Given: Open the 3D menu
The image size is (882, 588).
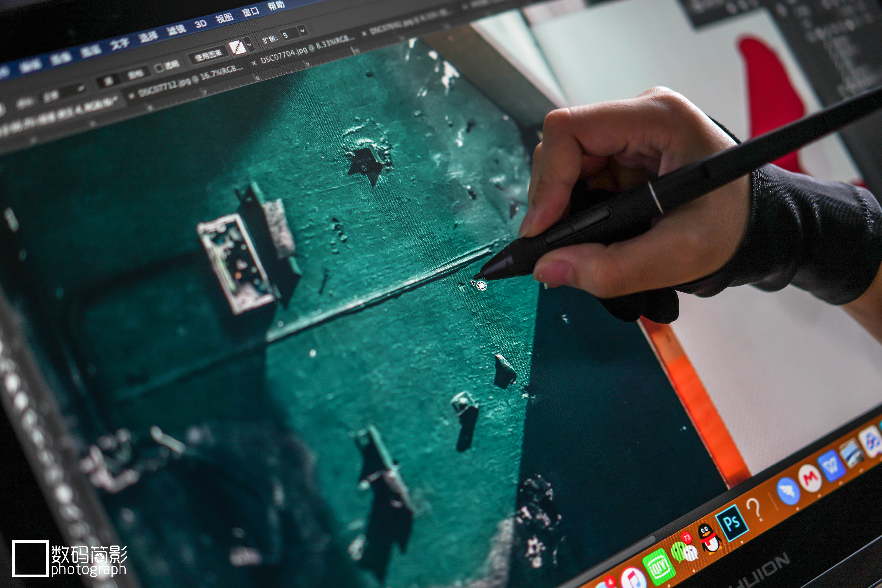Looking at the screenshot, I should (x=200, y=24).
